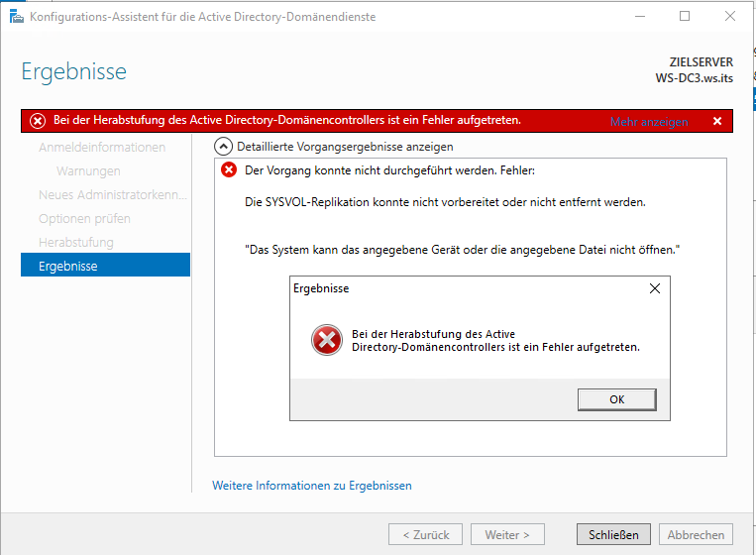Screen dimensions: 756x555
Task: Select 'Optionen prüfen' step in the sidebar
Action: tap(84, 218)
